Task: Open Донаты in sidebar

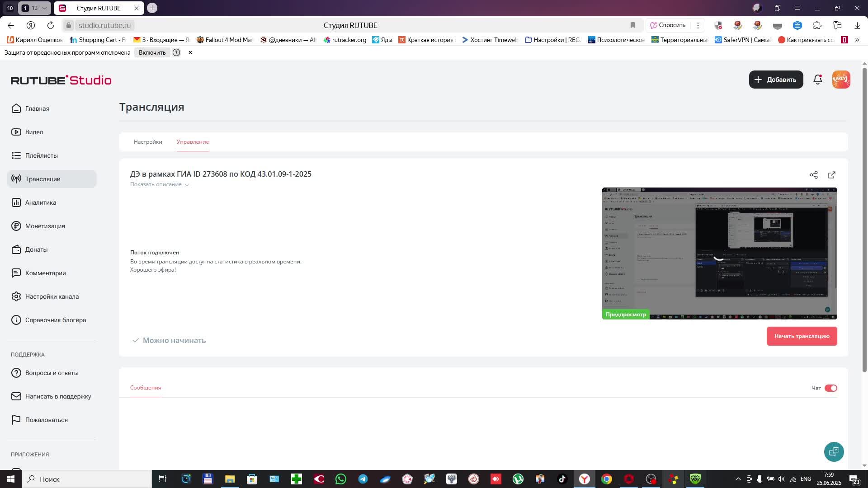Action: 36,249
